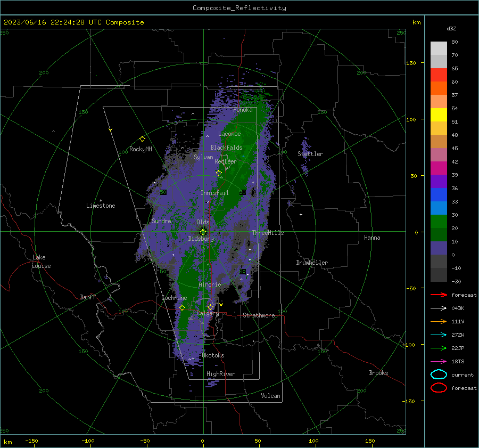Select yellow 51–54 dBZ color swatch
This screenshot has width=479, height=448.
point(439,115)
